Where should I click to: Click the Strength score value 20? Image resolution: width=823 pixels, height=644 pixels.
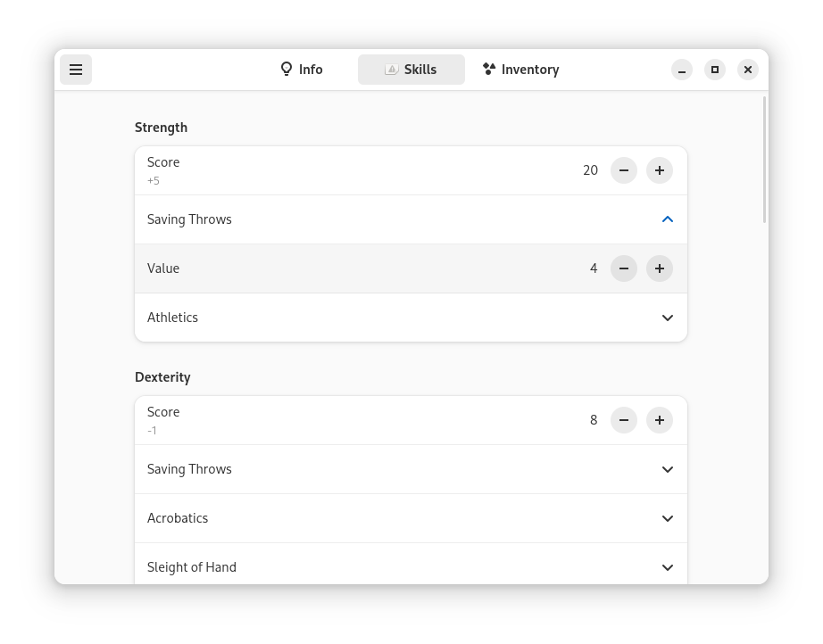tap(590, 170)
